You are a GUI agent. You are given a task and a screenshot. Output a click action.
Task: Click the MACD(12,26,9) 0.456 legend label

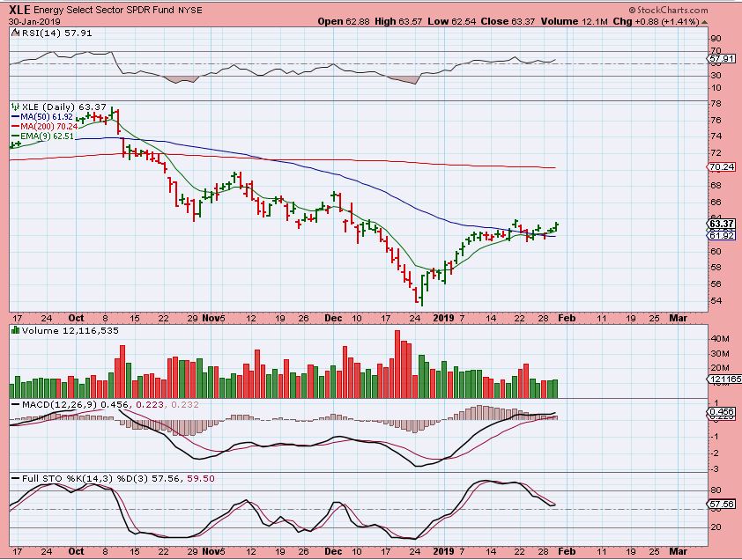(75, 405)
